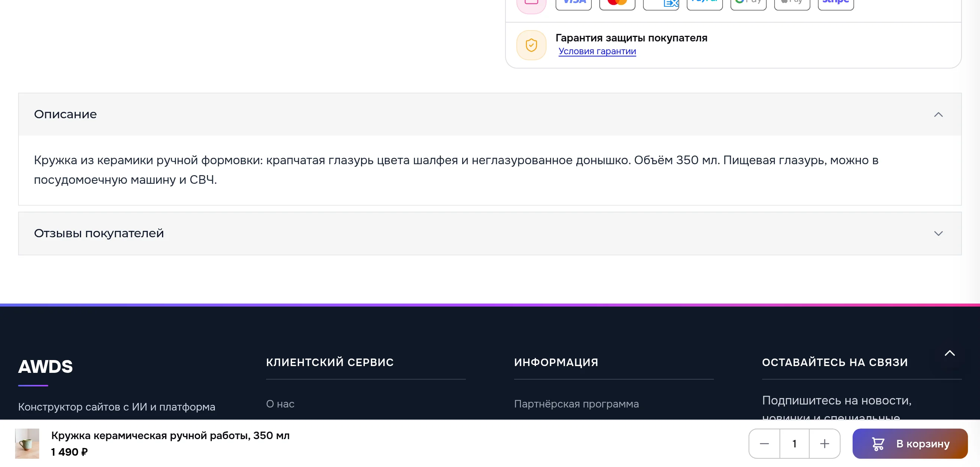This screenshot has height=467, width=980.
Task: Click the Описание accordion header title
Action: (66, 114)
